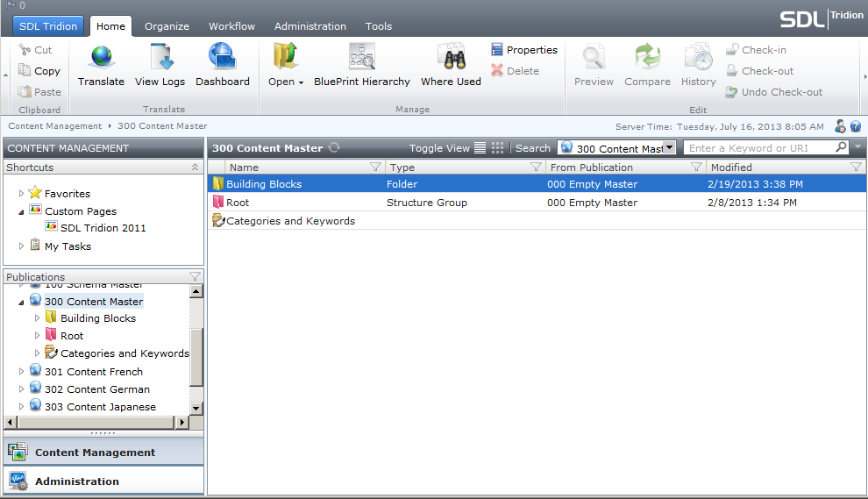Click the Check-in icon
The height and width of the screenshot is (499, 868).
point(732,50)
